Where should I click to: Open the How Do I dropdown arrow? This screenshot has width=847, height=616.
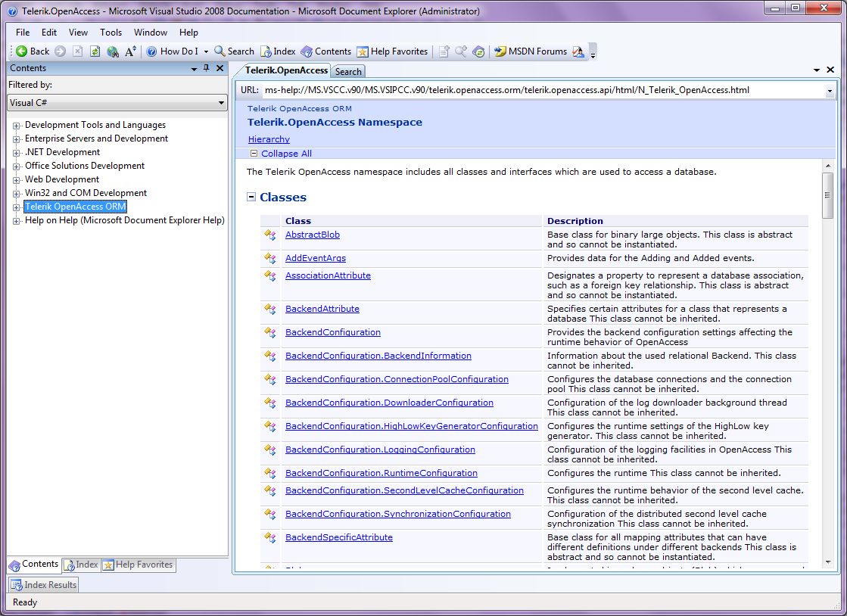click(206, 51)
